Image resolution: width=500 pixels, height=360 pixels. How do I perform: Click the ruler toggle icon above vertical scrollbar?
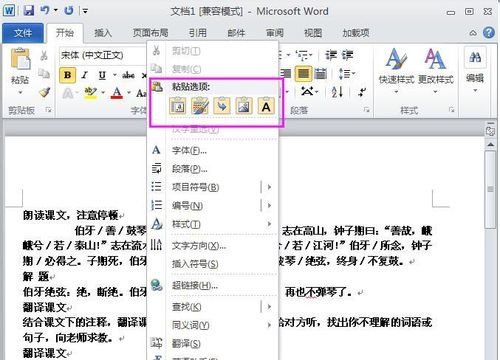click(x=490, y=131)
